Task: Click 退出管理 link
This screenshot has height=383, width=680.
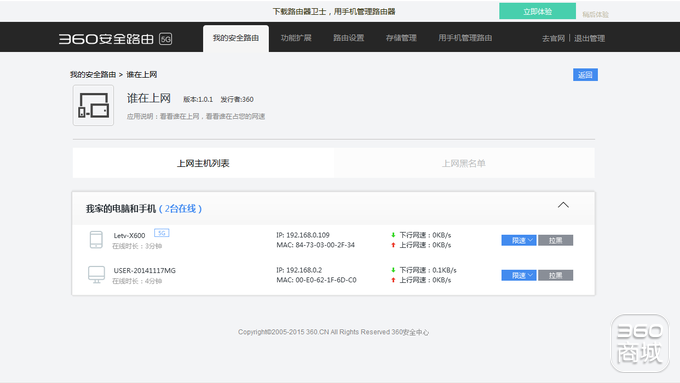Action: pyautogui.click(x=589, y=39)
